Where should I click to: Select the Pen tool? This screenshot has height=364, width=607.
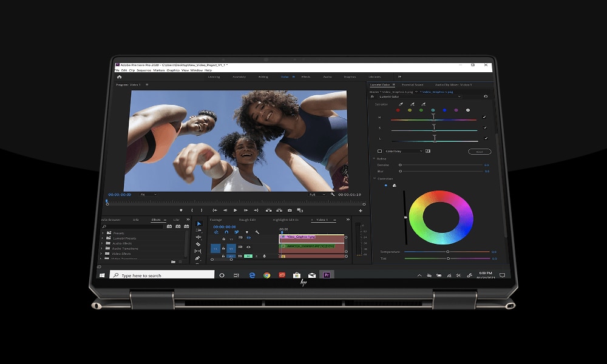click(x=197, y=258)
